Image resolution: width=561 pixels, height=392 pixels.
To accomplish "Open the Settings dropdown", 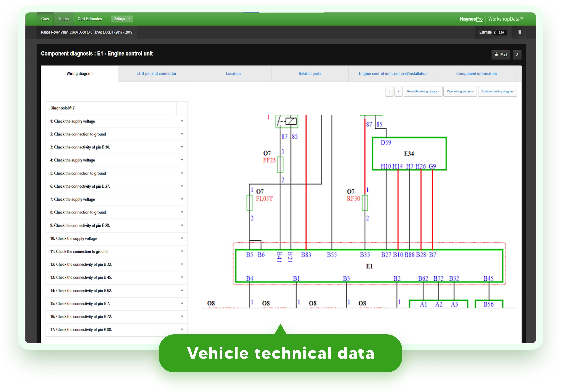I will [122, 19].
